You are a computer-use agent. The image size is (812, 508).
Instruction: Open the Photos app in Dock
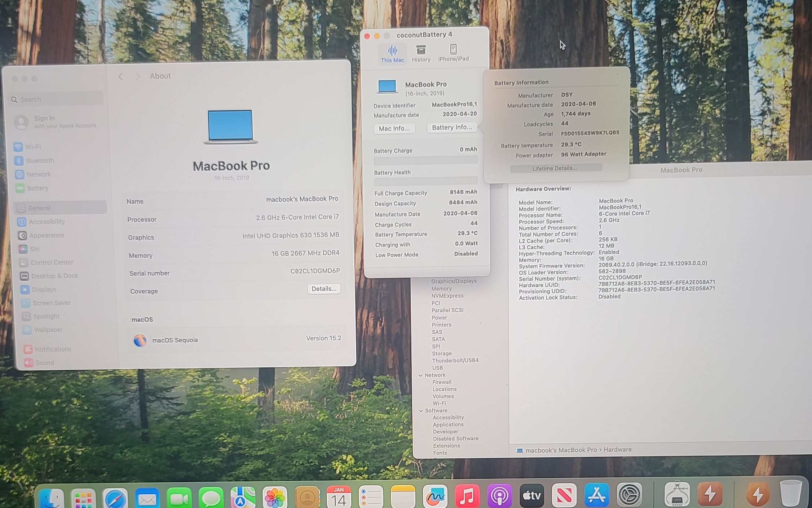coord(275,498)
